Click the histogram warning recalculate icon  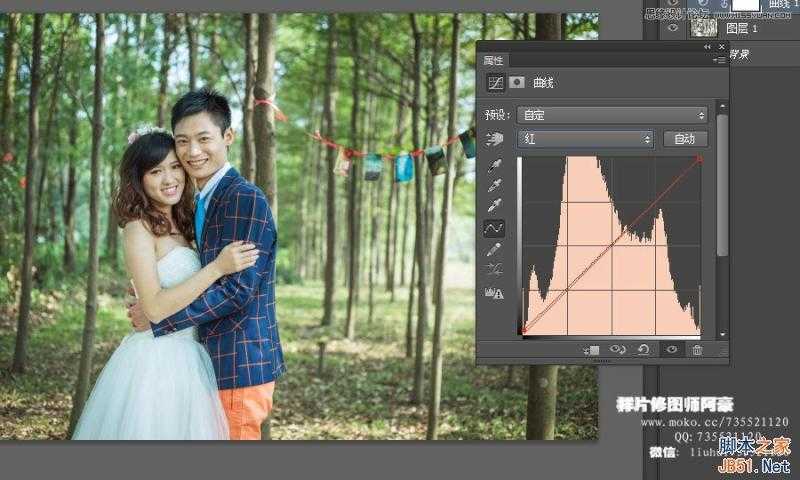pos(494,293)
